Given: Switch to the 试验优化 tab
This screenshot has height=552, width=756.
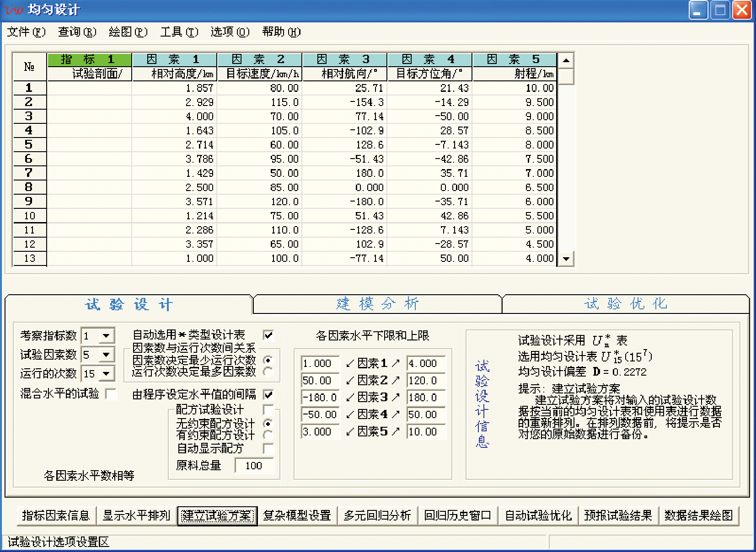Looking at the screenshot, I should [x=626, y=304].
